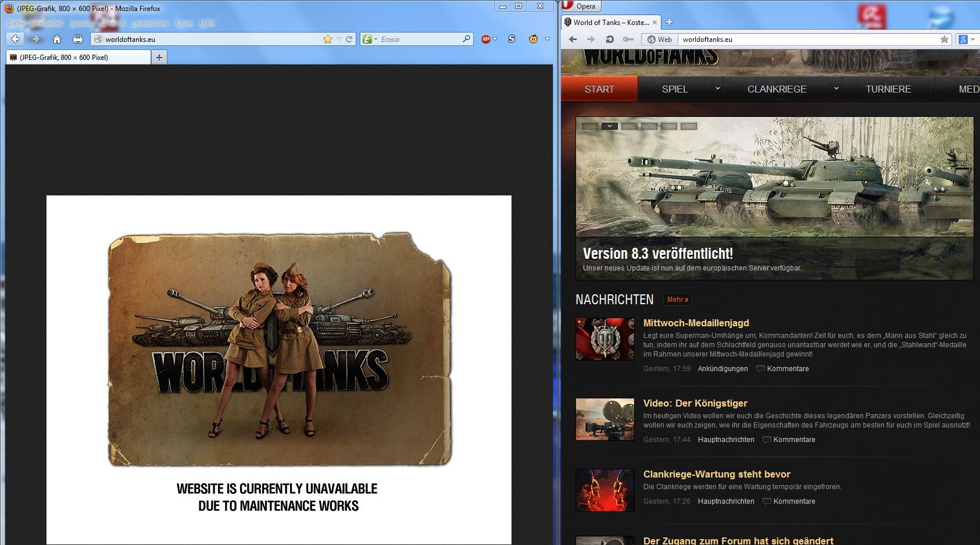Reload the page in Firefox

click(349, 39)
